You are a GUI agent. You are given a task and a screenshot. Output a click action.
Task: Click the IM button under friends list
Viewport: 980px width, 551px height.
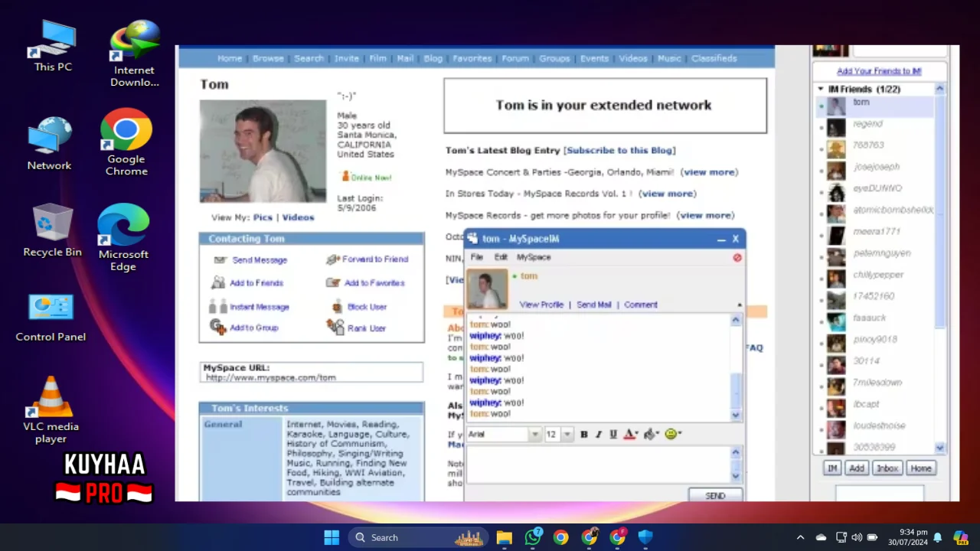click(x=832, y=468)
